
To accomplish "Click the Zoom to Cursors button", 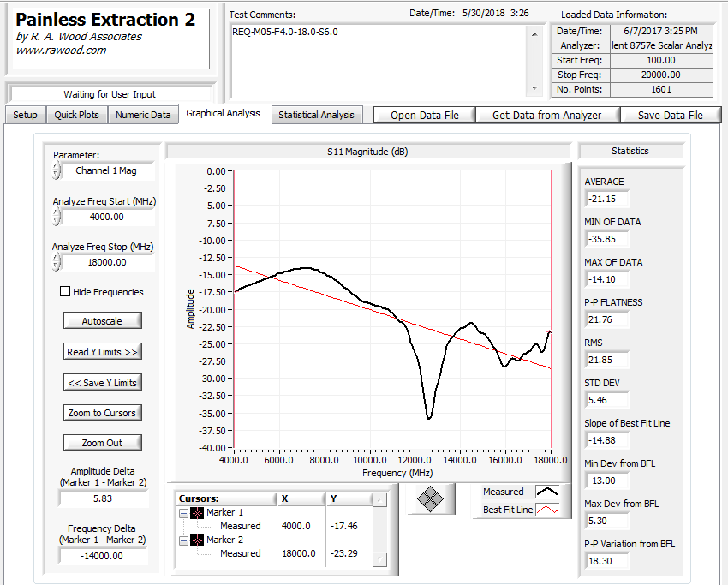I will (102, 413).
